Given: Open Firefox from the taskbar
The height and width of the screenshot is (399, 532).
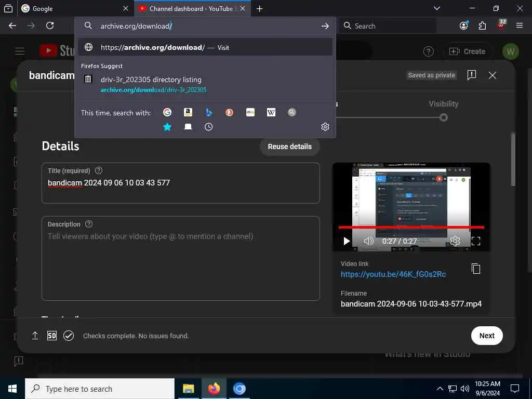Looking at the screenshot, I should pos(214,389).
